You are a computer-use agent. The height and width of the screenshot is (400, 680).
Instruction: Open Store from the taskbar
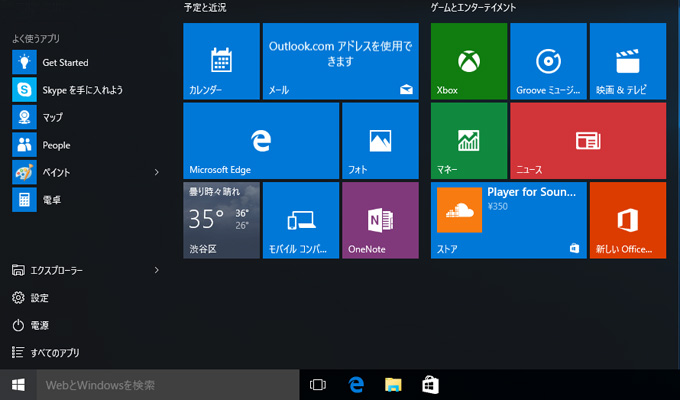pos(430,385)
